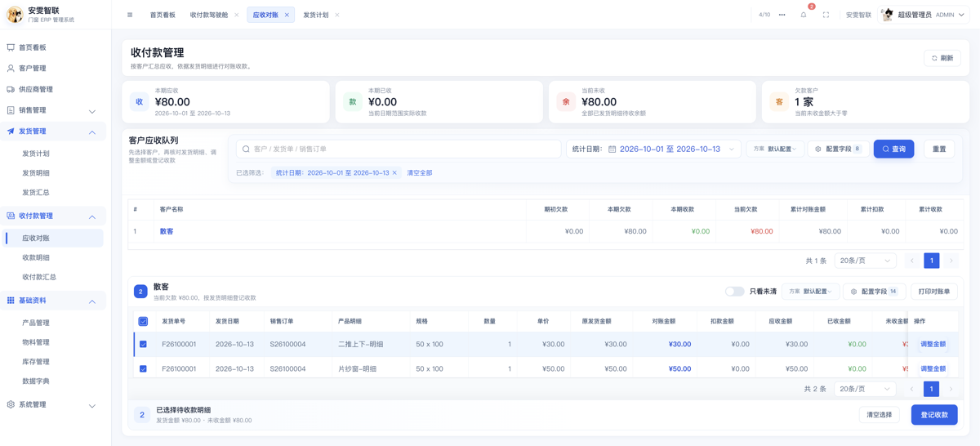Click the 系统管理 gear icon
The height and width of the screenshot is (446, 980).
coord(11,404)
